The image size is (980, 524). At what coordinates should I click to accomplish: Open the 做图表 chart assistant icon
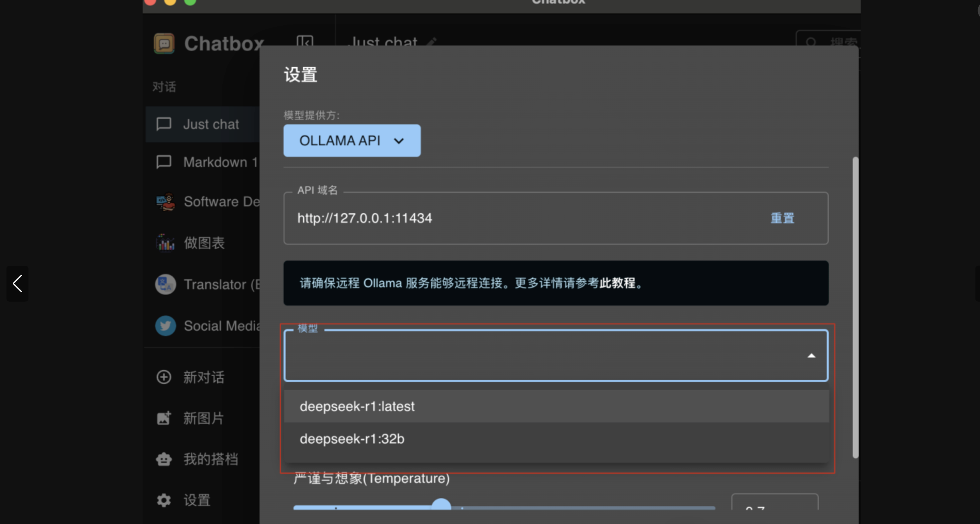[x=164, y=242]
